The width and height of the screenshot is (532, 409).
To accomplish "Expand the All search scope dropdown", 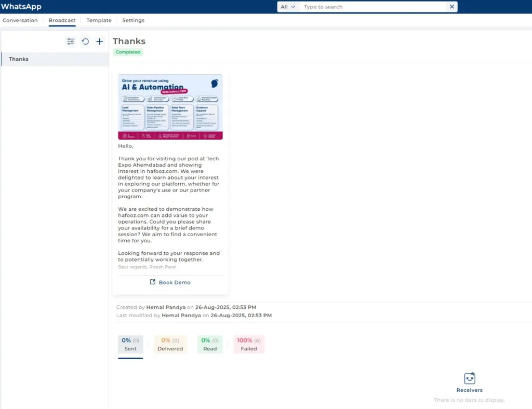I will 288,7.
